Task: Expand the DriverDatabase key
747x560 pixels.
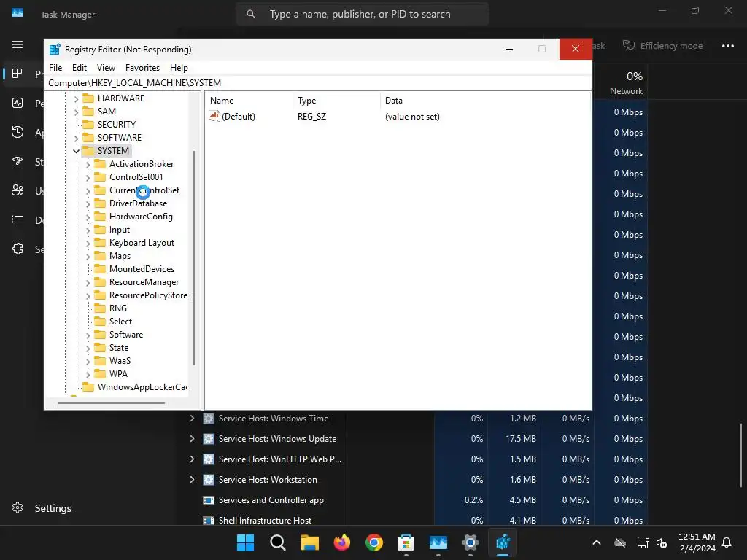Action: pyautogui.click(x=88, y=204)
